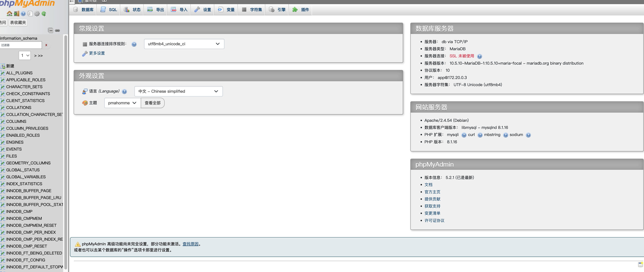Viewport: 644px width, 272px height.
Task: Open navigation panel settings gear icon
Action: 37,14
